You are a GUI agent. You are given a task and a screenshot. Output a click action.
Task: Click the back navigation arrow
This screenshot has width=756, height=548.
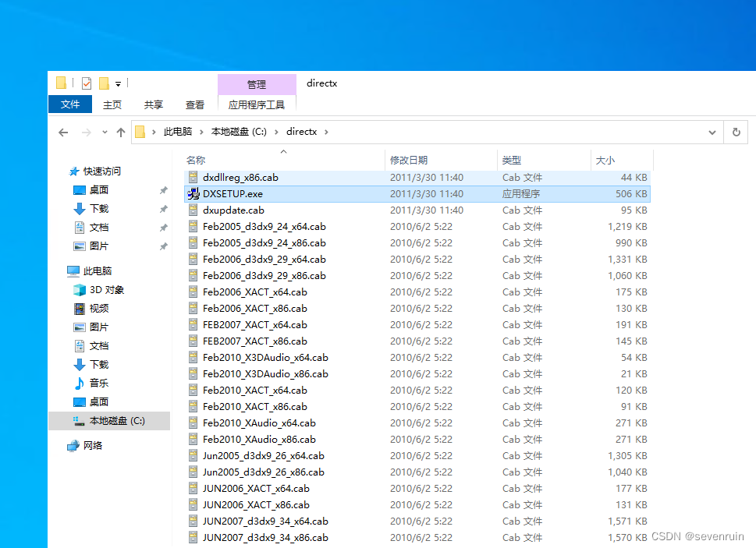click(63, 133)
